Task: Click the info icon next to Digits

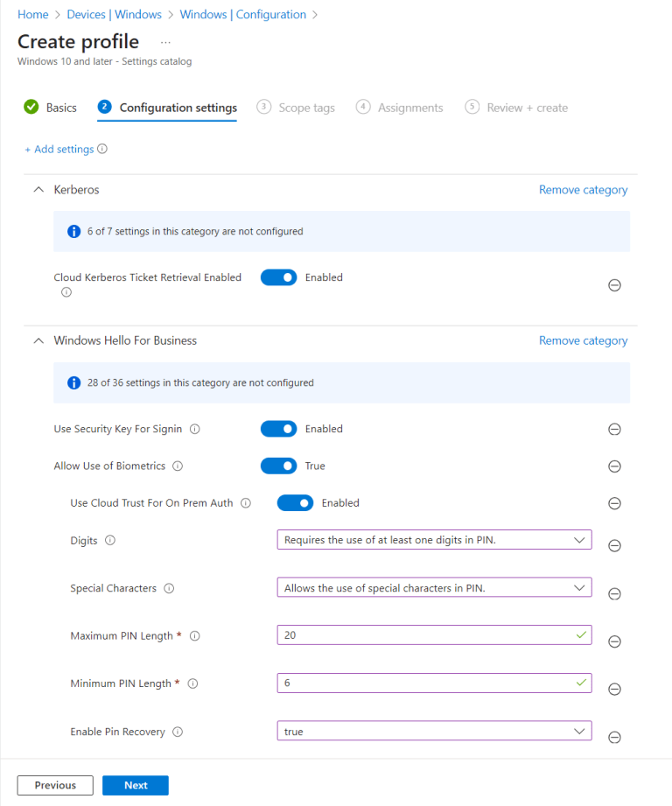Action: (x=110, y=541)
